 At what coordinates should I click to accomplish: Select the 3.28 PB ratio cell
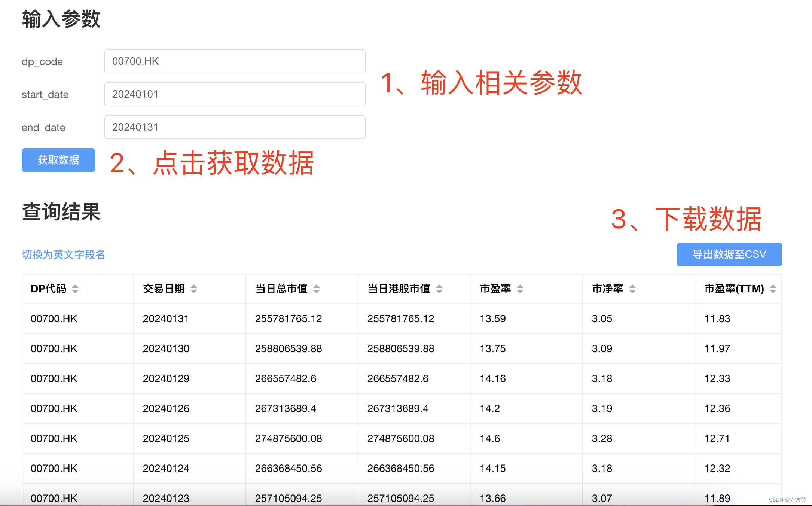(x=602, y=439)
